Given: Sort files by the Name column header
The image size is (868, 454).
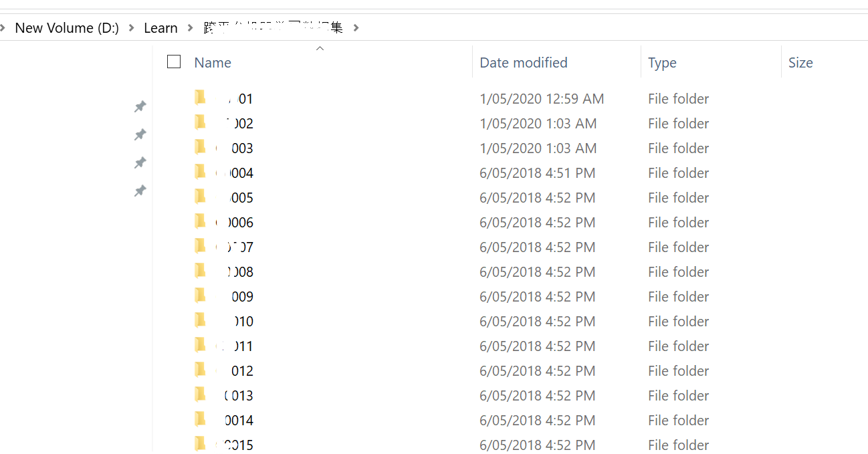Looking at the screenshot, I should (x=213, y=62).
